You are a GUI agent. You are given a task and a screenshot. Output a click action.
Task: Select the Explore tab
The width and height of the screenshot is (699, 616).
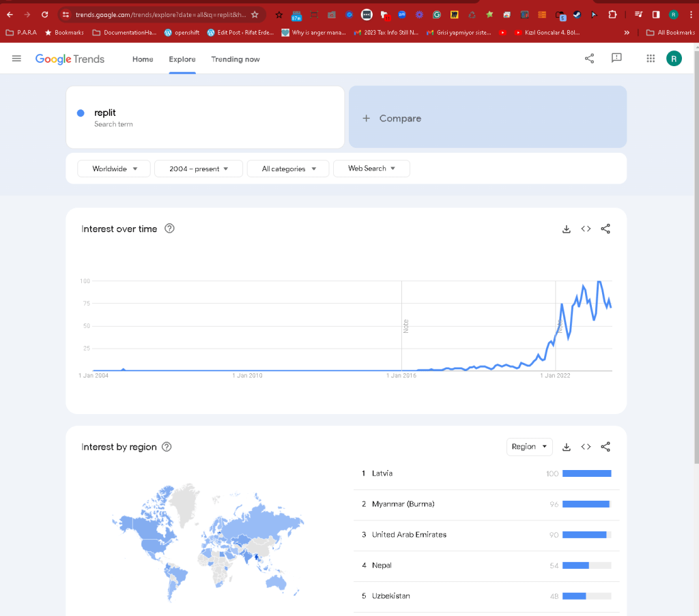tap(182, 59)
